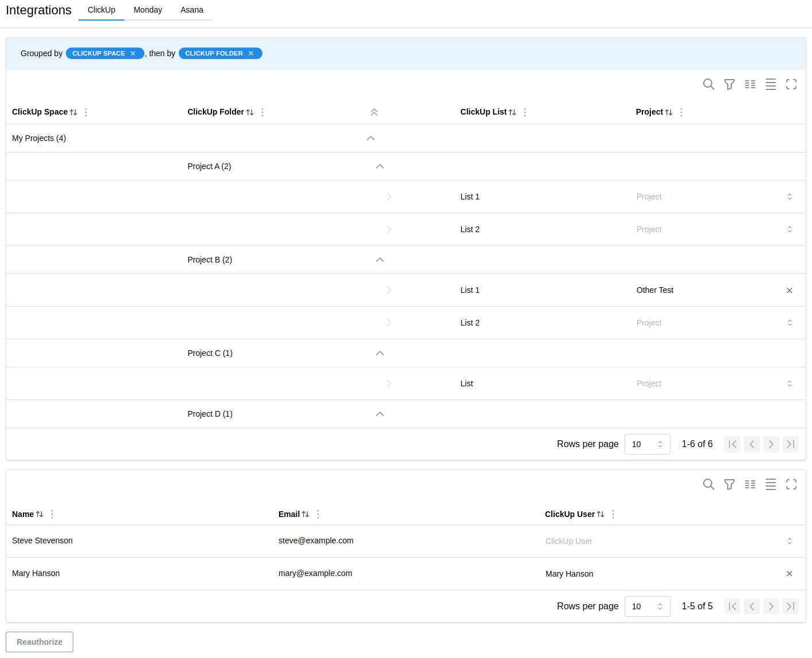Sort by the ClickUp List column
This screenshot has width=812, height=658.
tap(512, 112)
